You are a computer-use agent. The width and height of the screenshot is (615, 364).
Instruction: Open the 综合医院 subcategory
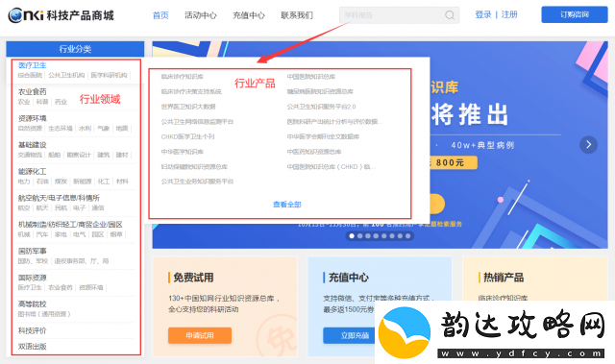coord(30,75)
